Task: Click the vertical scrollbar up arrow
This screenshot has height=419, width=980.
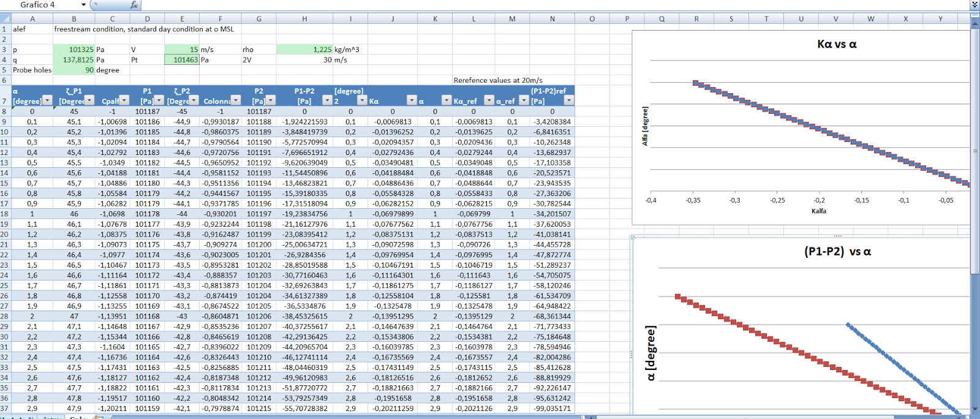Action: click(x=974, y=23)
